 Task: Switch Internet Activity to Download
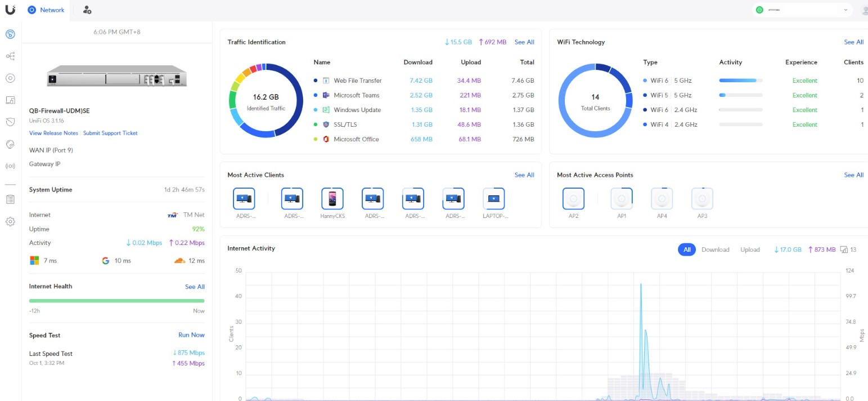[715, 249]
